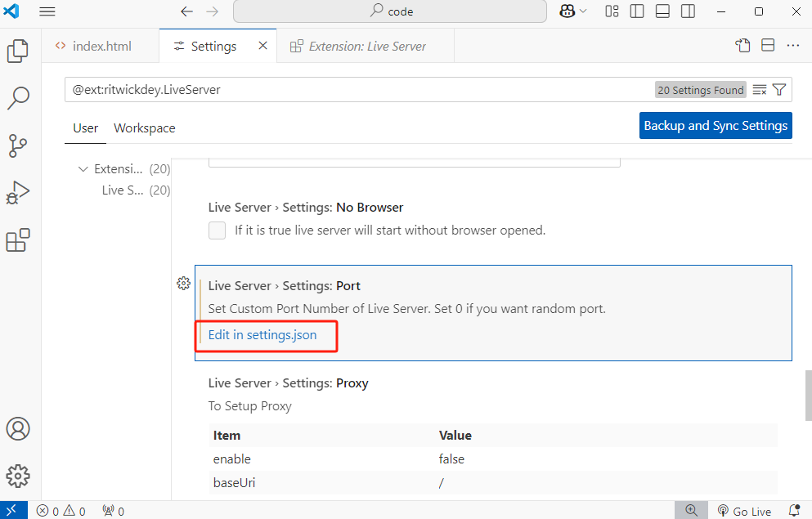Open the Accounts menu icon
This screenshot has height=519, width=812.
18,429
